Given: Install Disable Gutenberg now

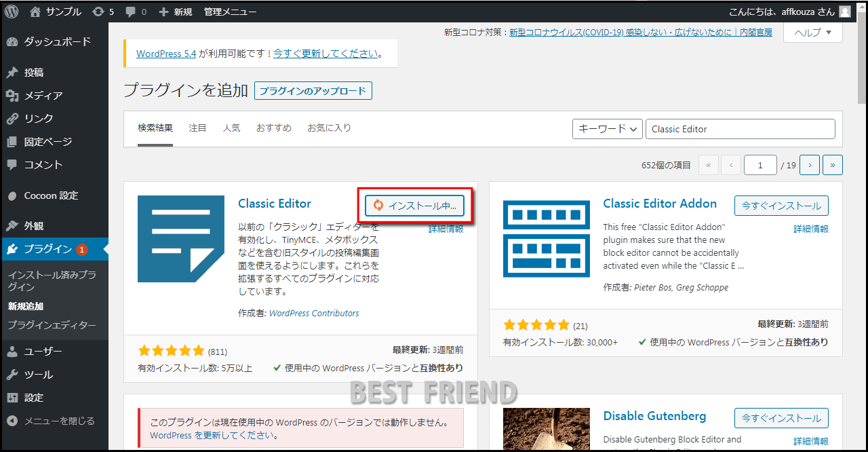Looking at the screenshot, I should 781,418.
